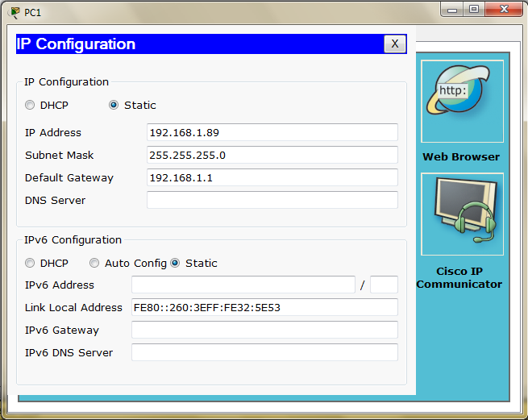Close the IP Configuration panel with X
Image resolution: width=528 pixels, height=420 pixels.
click(x=395, y=44)
